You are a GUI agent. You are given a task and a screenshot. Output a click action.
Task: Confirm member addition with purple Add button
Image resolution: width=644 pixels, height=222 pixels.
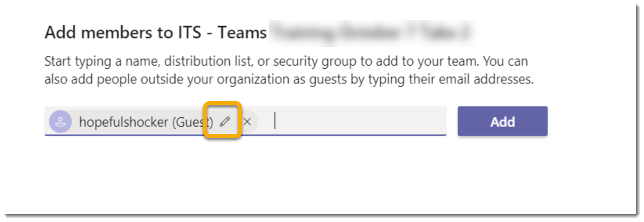point(503,121)
